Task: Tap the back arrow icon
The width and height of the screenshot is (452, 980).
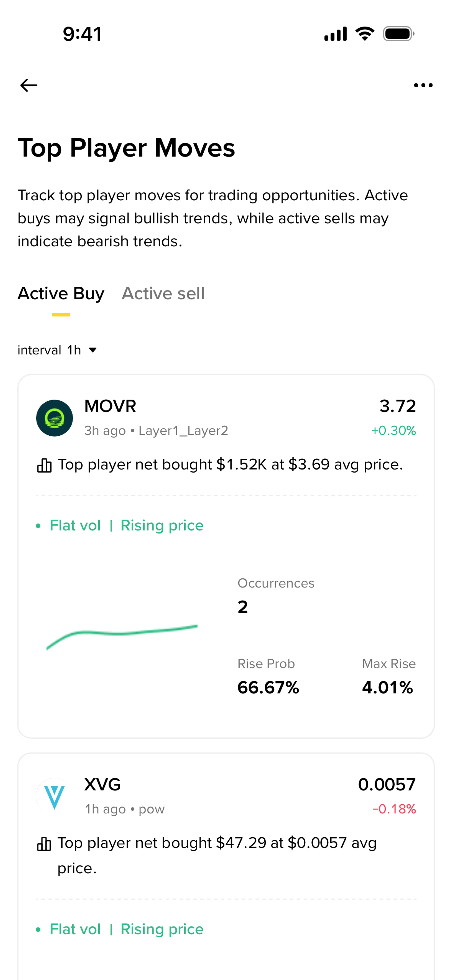Action: 29,85
